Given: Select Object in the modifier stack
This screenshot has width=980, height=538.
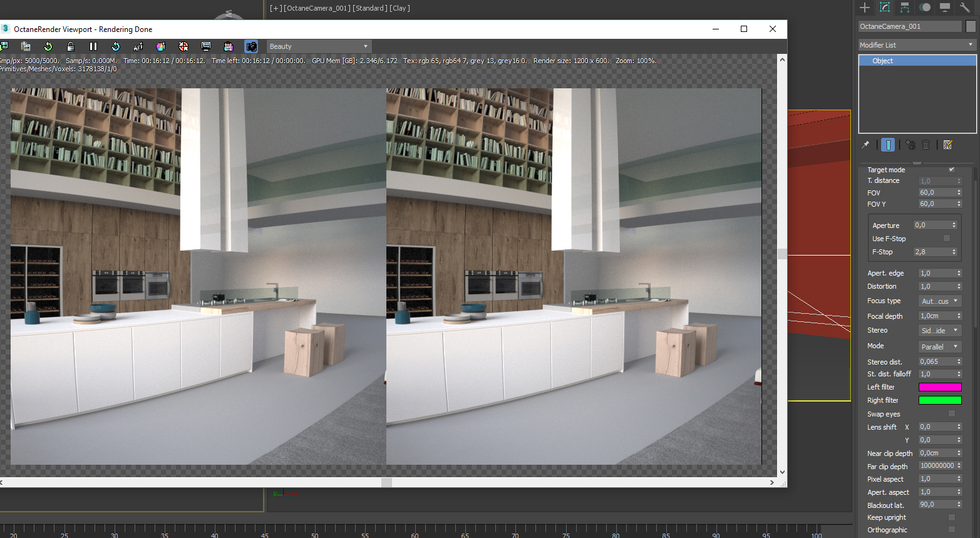Looking at the screenshot, I should click(x=883, y=61).
